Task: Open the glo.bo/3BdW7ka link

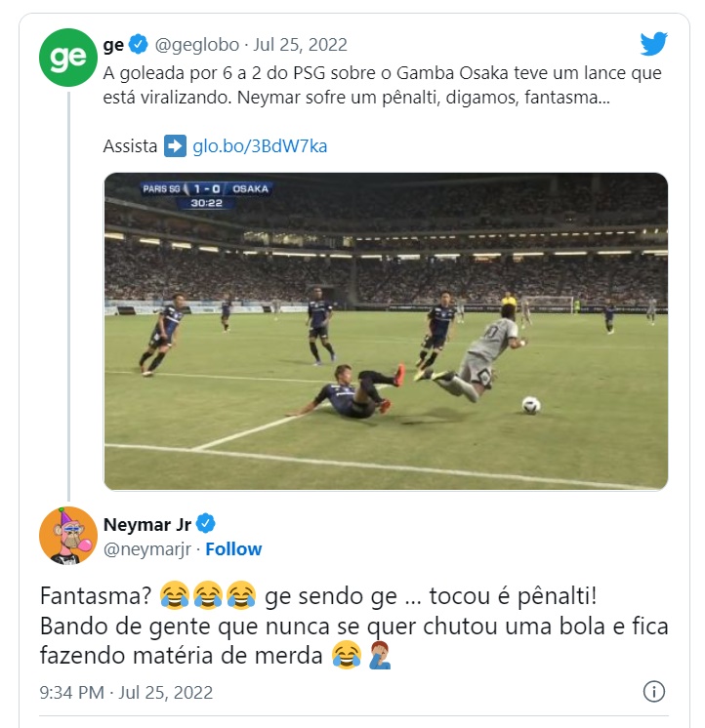Action: (x=260, y=145)
